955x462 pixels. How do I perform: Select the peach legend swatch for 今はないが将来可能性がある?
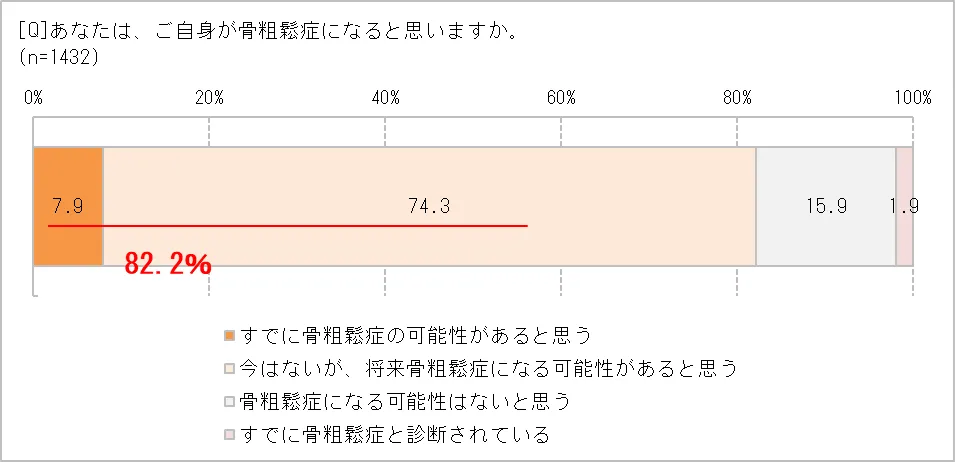tap(230, 368)
